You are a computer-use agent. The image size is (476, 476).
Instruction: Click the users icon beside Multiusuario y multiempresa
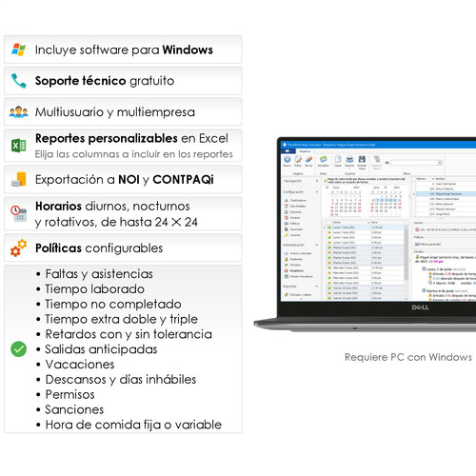[18, 111]
